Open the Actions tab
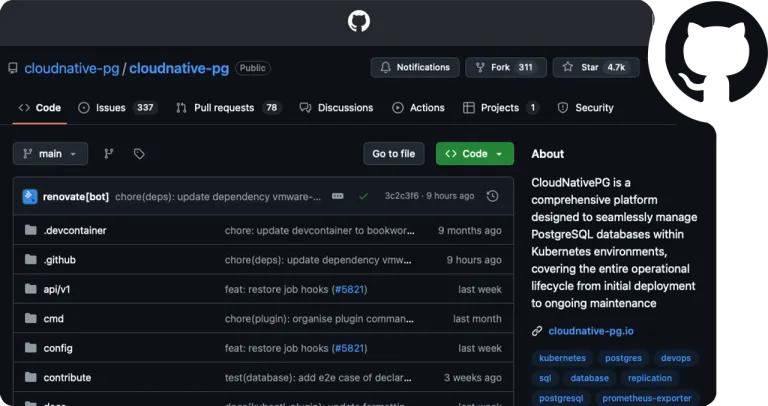768x406 pixels. click(x=418, y=108)
